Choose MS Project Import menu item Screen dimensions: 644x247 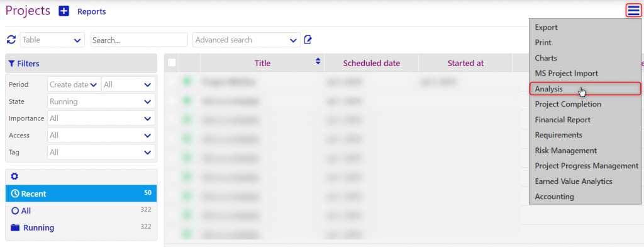pos(585,73)
